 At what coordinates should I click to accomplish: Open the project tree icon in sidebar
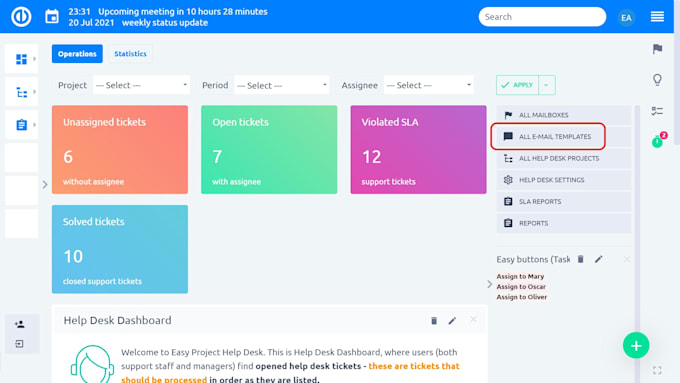coord(21,92)
